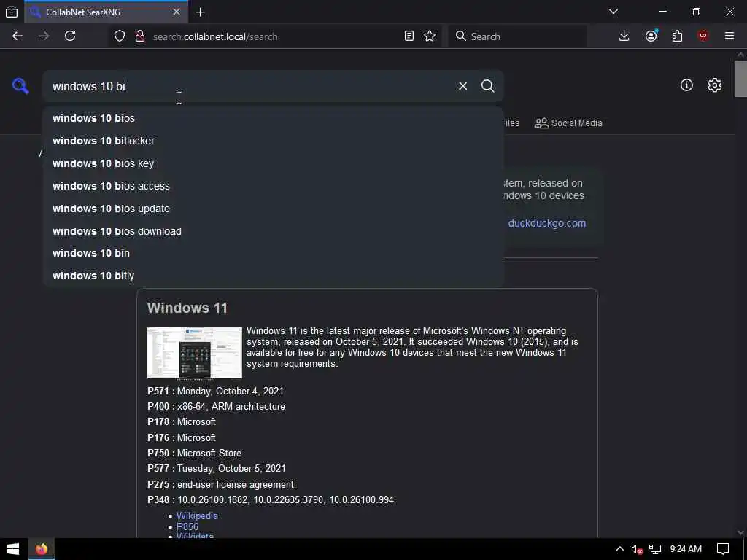This screenshot has height=560, width=747.
Task: View site security lock icon
Action: click(x=140, y=36)
